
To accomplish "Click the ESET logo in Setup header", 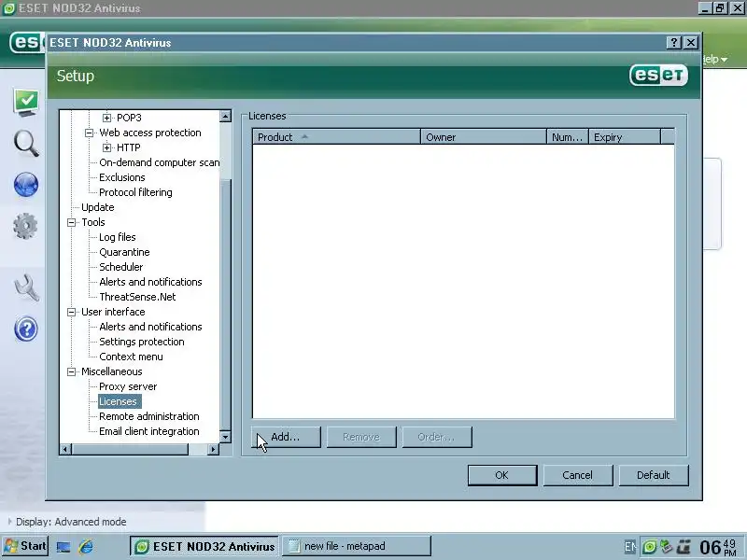I will click(658, 76).
